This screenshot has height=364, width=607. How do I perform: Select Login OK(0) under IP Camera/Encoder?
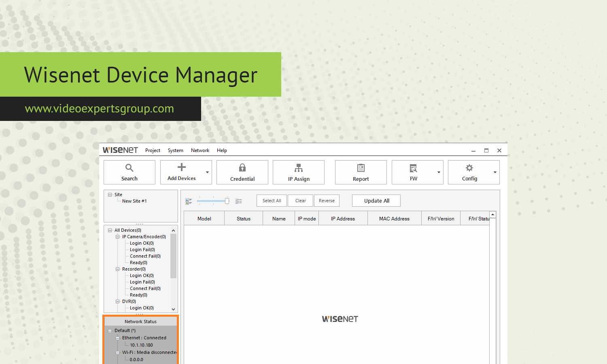click(142, 243)
